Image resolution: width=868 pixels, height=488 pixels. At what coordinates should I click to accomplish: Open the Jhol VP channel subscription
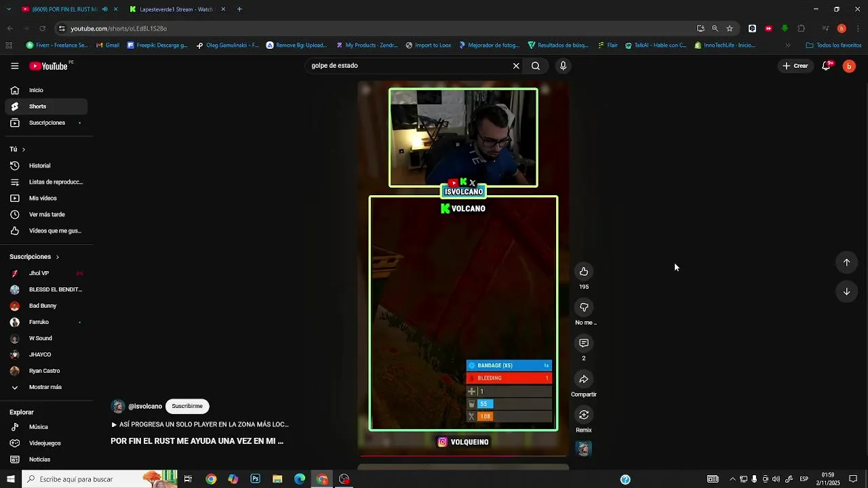[46, 273]
